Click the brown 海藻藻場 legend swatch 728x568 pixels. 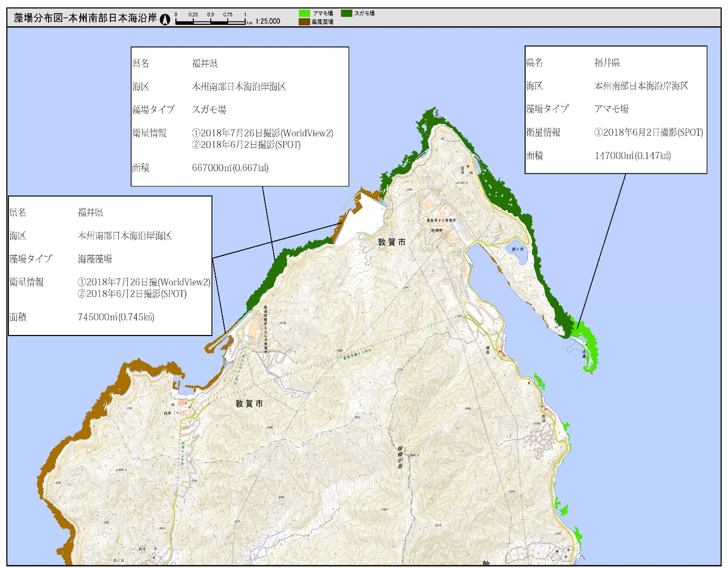304,22
